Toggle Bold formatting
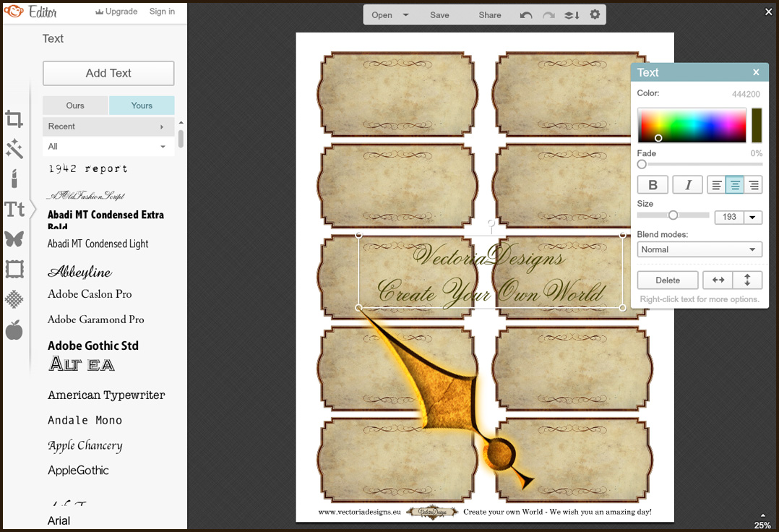This screenshot has width=779, height=532. [653, 185]
